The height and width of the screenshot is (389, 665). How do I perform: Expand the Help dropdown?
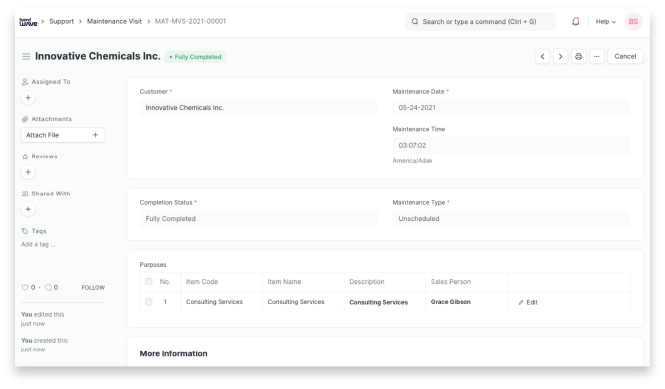[x=606, y=22]
